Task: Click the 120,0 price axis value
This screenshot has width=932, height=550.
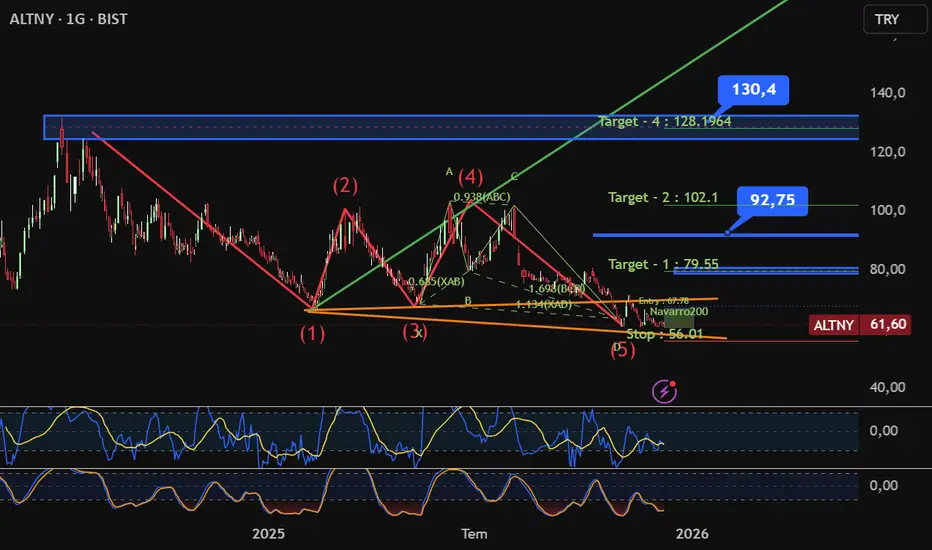Action: coord(887,152)
